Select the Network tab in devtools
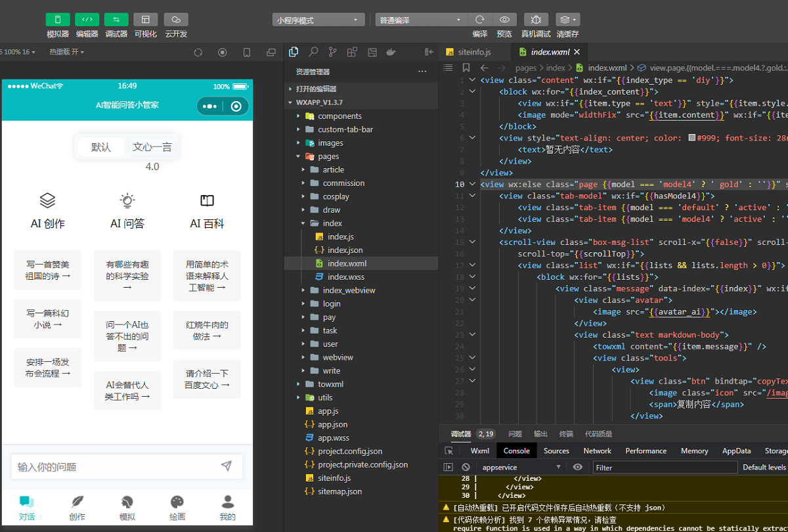Screen dimensions: 788x532 click(x=597, y=451)
